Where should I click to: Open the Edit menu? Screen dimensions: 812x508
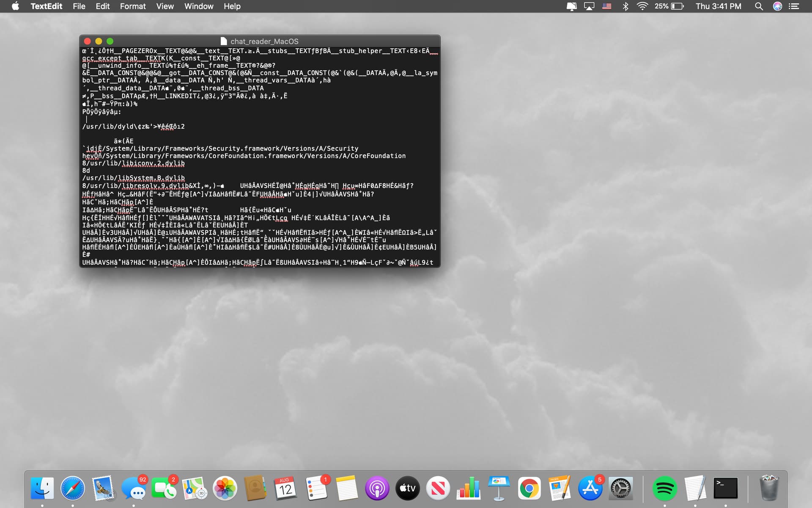[102, 6]
